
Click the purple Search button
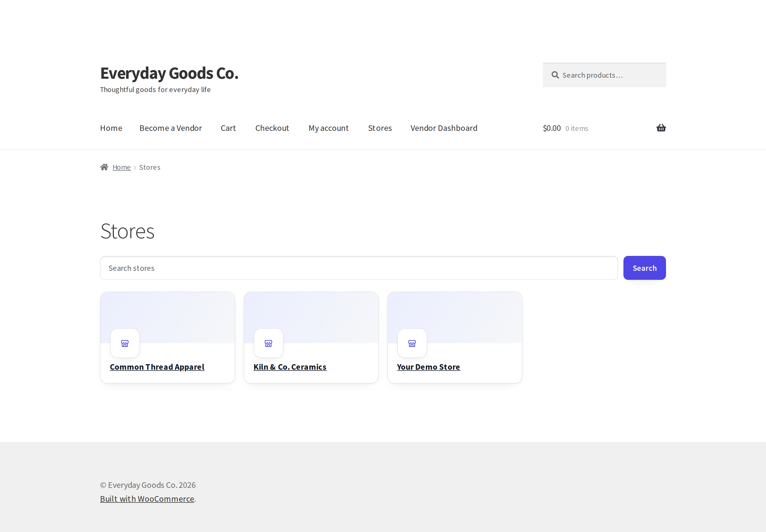point(644,268)
